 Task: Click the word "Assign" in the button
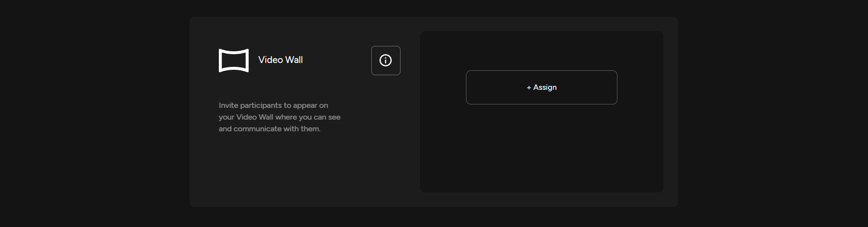point(545,87)
